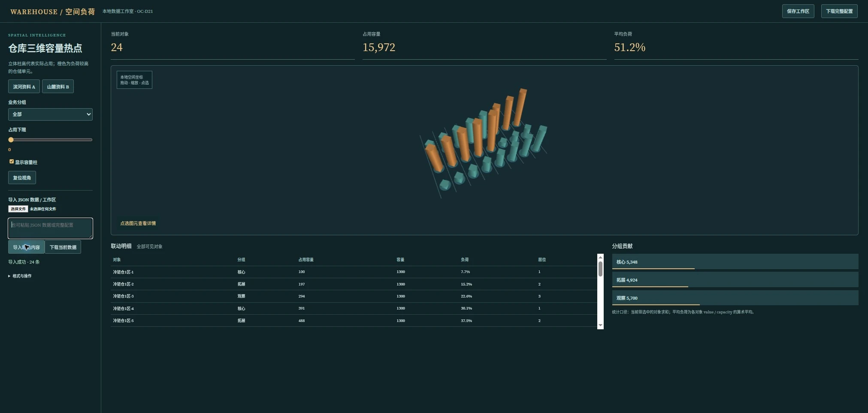Click the 51.2% 平均负荷 value
The width and height of the screenshot is (868, 413).
pyautogui.click(x=629, y=47)
